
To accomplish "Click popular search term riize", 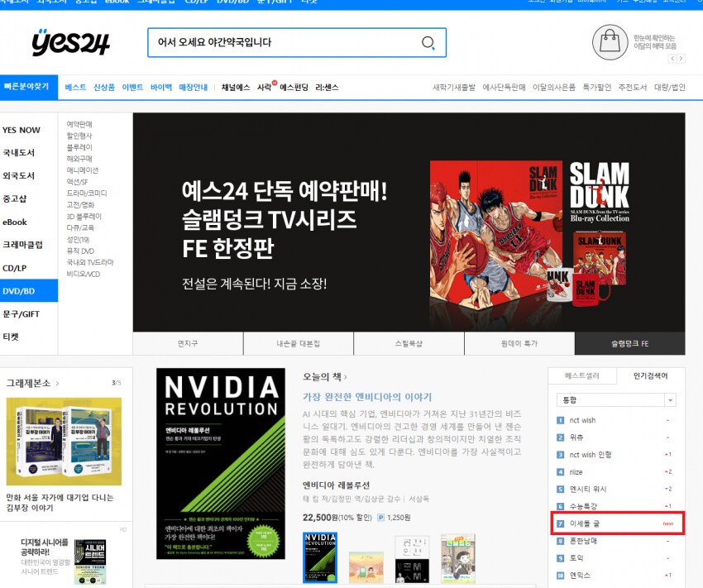I will (576, 472).
